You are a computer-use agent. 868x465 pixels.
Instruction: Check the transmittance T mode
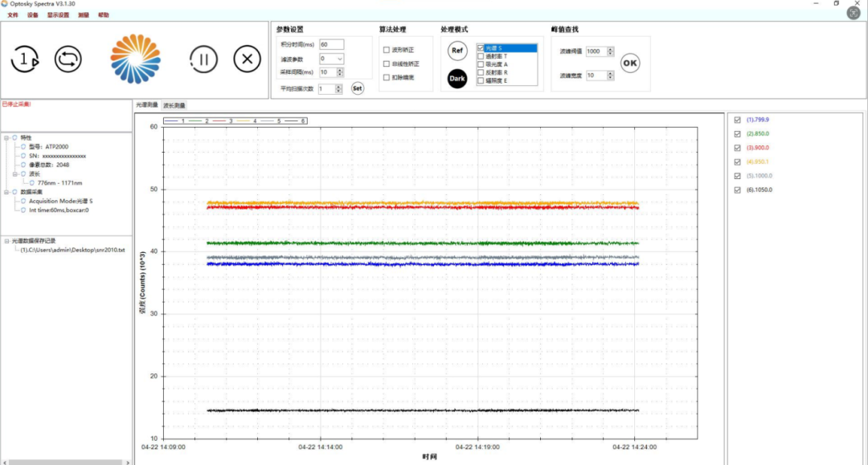[x=481, y=56]
